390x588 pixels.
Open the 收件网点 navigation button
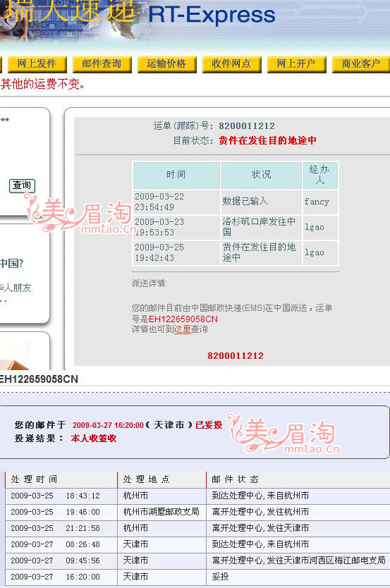point(231,63)
